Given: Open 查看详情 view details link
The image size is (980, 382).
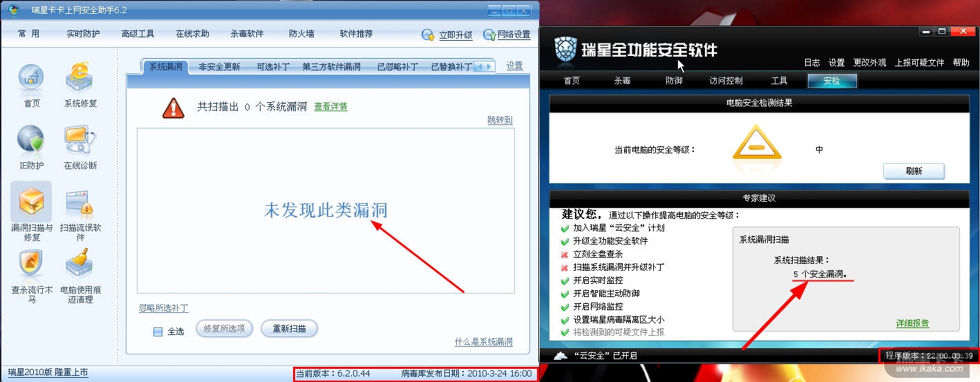Looking at the screenshot, I should [330, 106].
